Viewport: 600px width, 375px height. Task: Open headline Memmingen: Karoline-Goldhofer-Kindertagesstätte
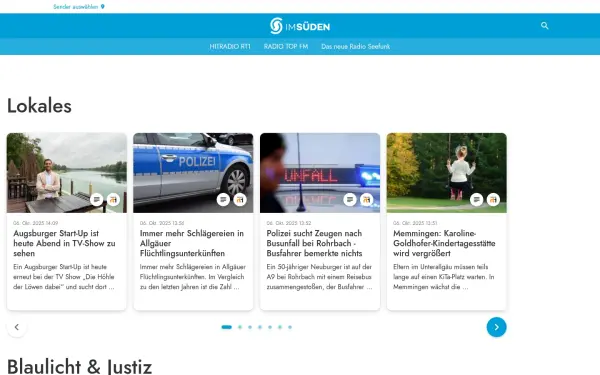click(x=444, y=243)
